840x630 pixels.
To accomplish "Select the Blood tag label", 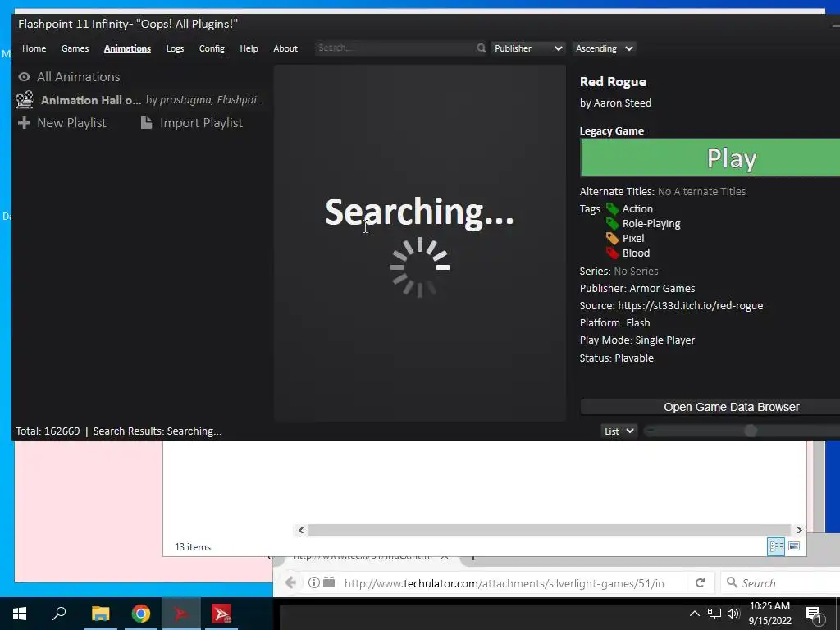I will (636, 253).
